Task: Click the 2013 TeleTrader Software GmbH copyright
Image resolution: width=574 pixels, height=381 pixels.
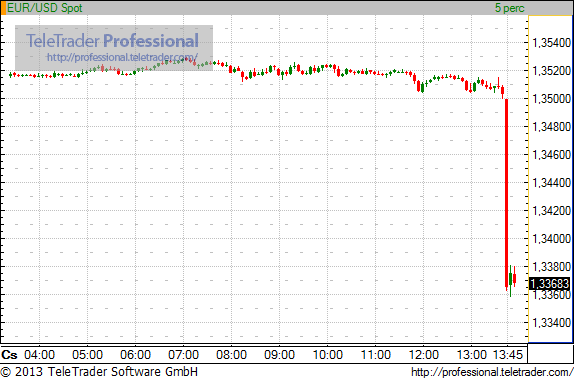Action: pos(99,372)
